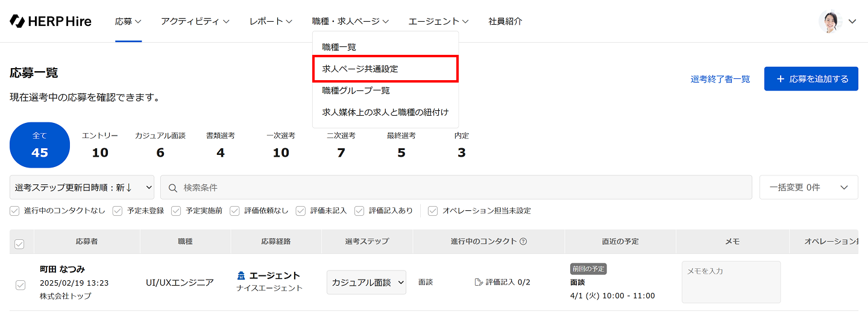Click the メモを入力 memo field

click(731, 282)
